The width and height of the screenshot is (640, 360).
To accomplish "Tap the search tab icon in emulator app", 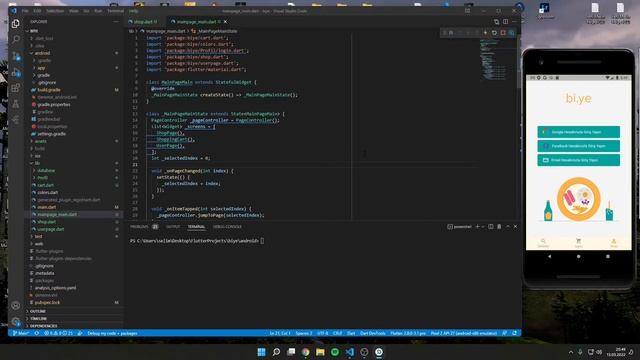I will tap(543, 242).
